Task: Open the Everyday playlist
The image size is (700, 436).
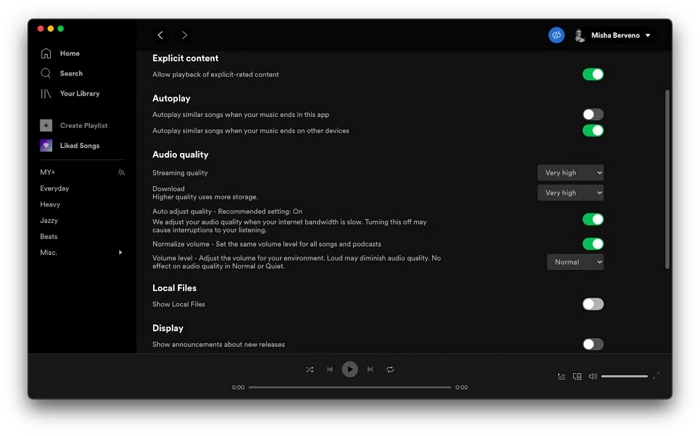Action: pos(54,188)
